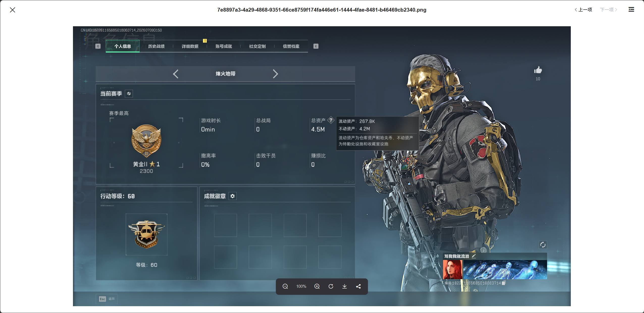Click the total assets question mark icon
The image size is (644, 313).
pyautogui.click(x=331, y=120)
